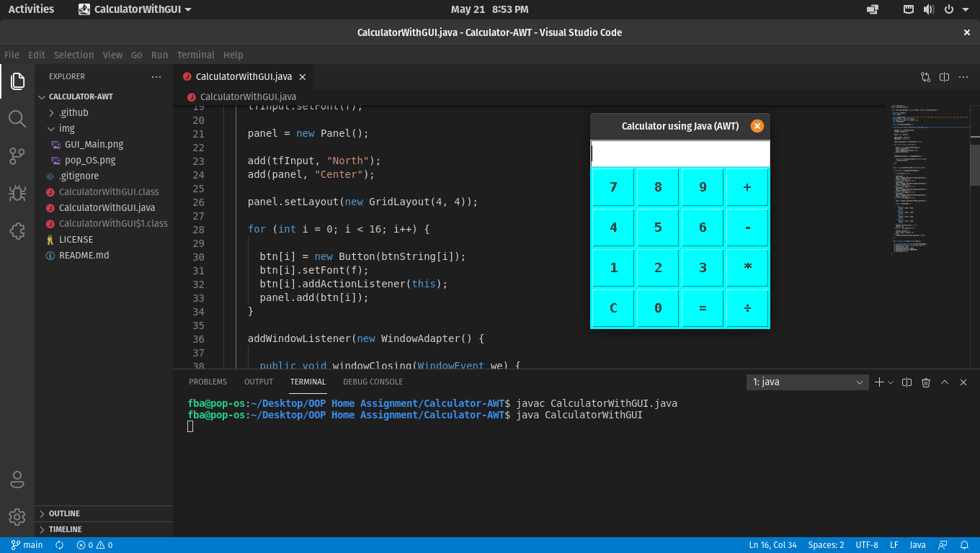Switch to the DEBUG CONSOLE tab
Image resolution: width=980 pixels, height=553 pixels.
click(373, 382)
